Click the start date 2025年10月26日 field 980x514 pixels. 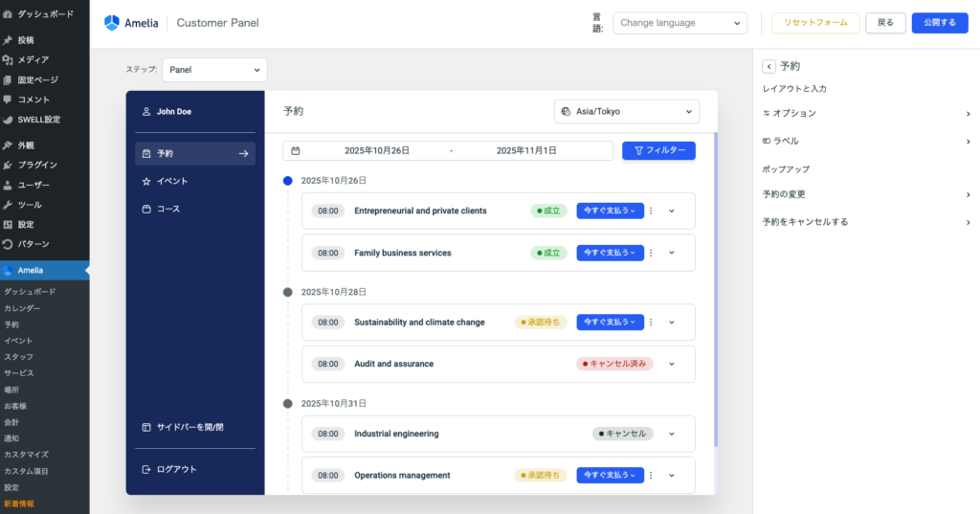click(x=377, y=151)
